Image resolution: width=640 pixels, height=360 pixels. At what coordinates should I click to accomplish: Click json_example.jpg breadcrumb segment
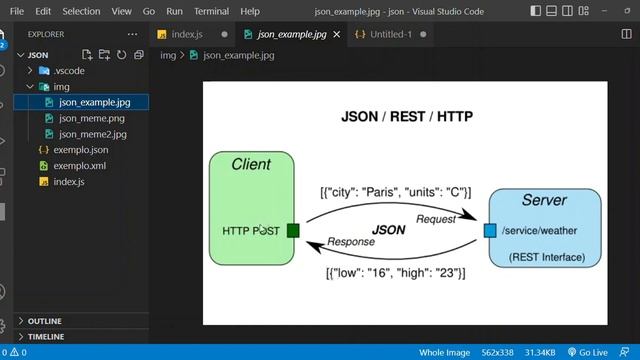tap(239, 55)
